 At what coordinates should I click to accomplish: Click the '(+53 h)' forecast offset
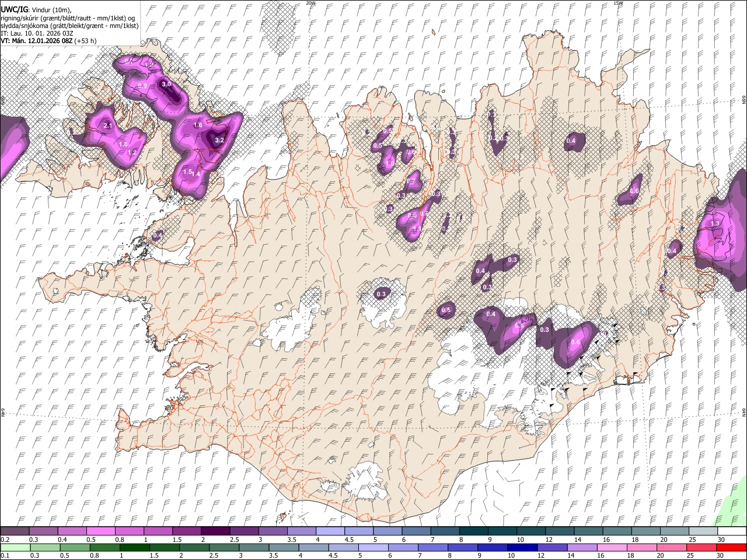[86, 41]
